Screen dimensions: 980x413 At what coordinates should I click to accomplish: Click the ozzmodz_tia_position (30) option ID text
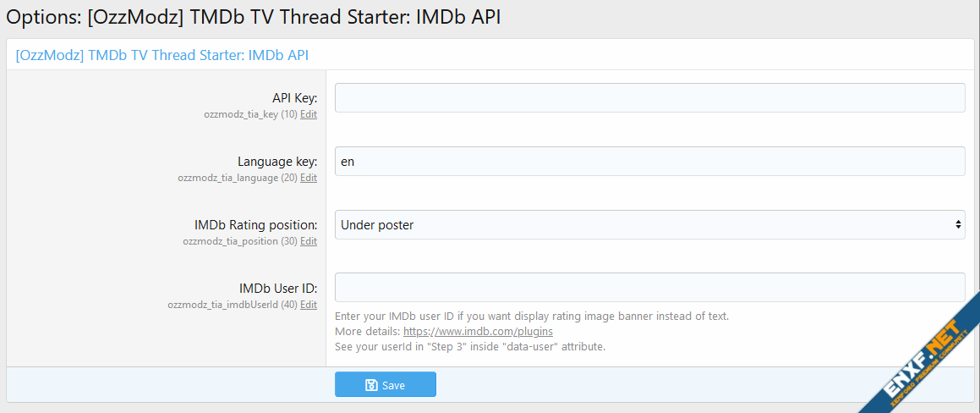(x=239, y=241)
